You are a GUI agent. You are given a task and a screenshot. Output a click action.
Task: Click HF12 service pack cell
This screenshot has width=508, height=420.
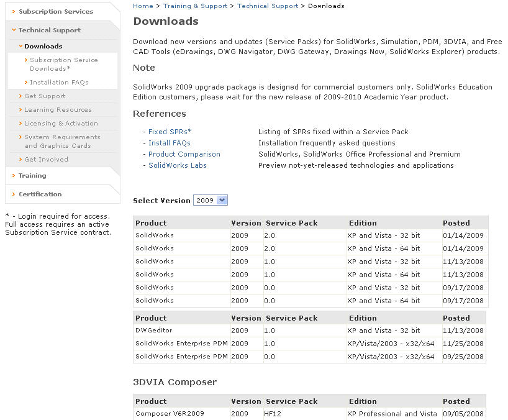click(273, 414)
